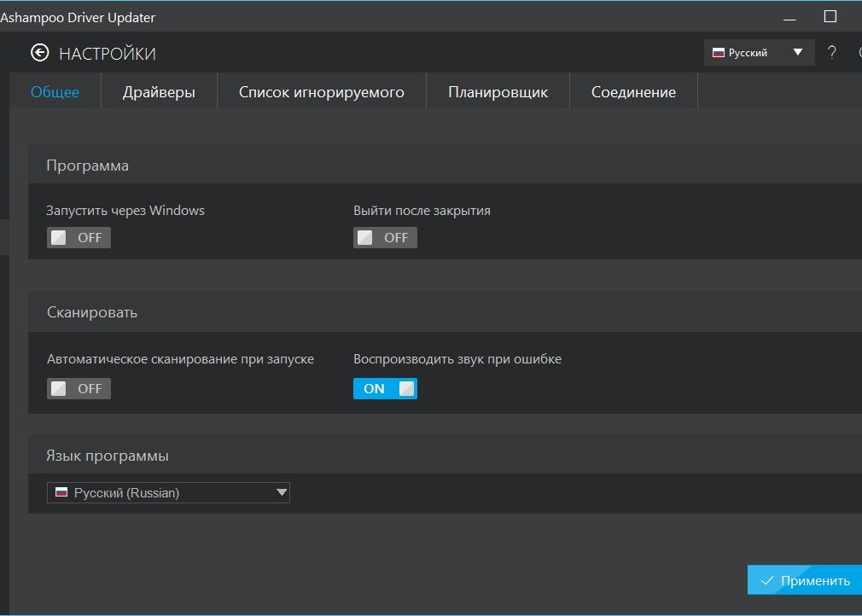This screenshot has width=862, height=616.
Task: Click the Программа section heading
Action: (87, 166)
